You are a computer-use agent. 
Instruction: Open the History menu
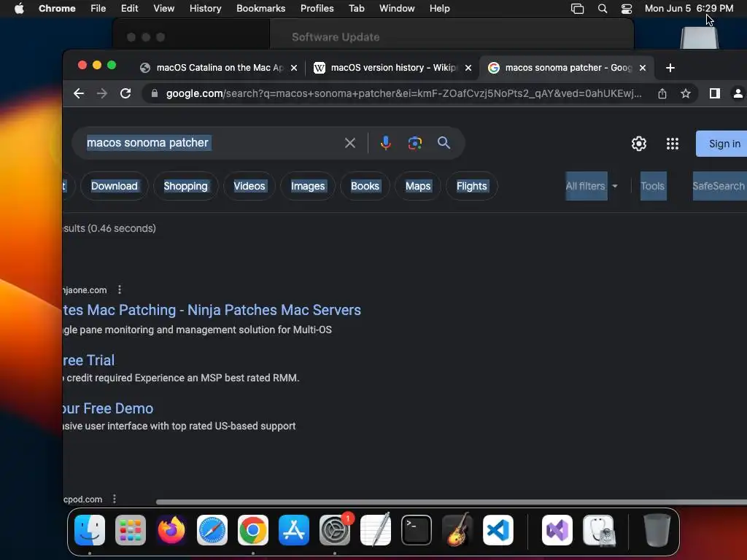[205, 9]
